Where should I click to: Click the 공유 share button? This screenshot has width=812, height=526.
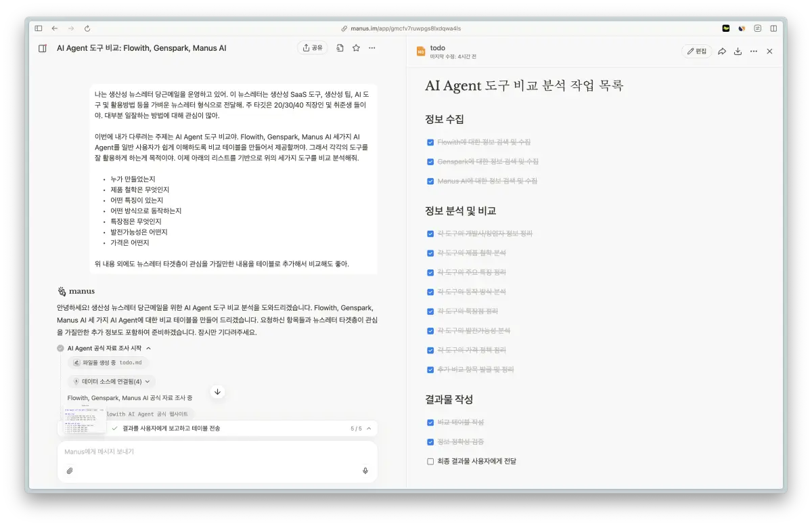coord(313,48)
